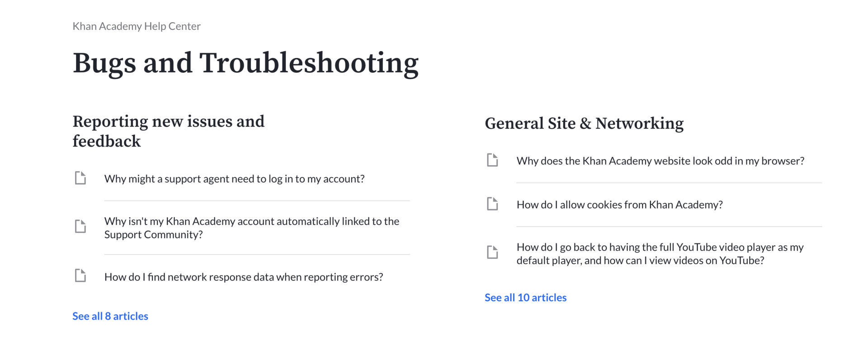Click the General Site & Networking heading
868x359 pixels.
coord(584,123)
